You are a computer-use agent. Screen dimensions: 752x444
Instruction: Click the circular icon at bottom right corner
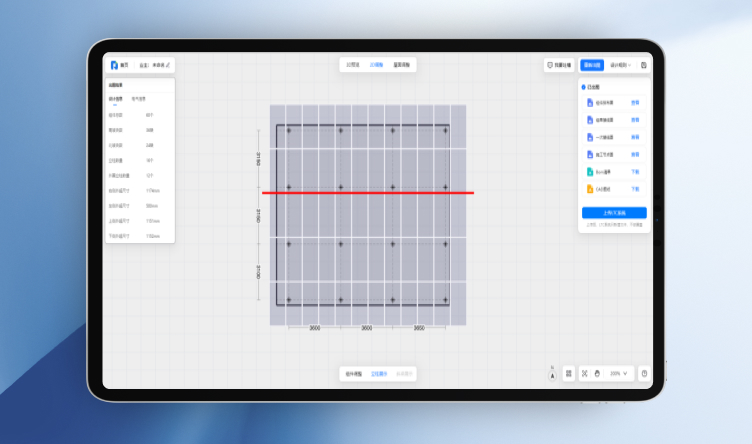click(x=644, y=373)
